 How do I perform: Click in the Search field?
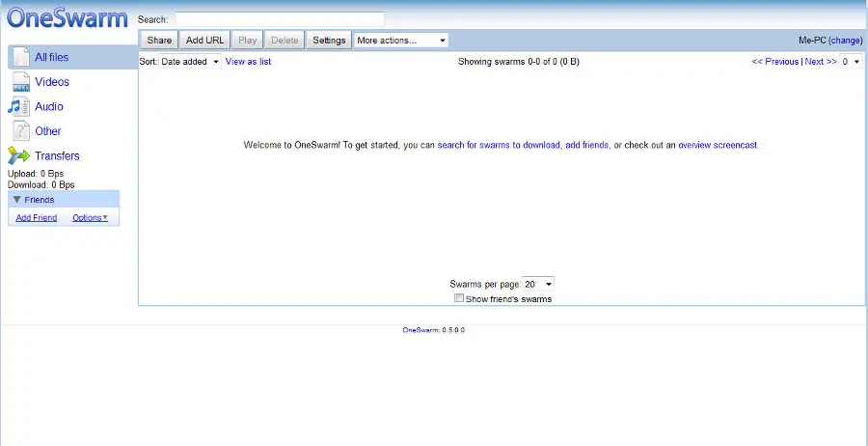pyautogui.click(x=280, y=19)
